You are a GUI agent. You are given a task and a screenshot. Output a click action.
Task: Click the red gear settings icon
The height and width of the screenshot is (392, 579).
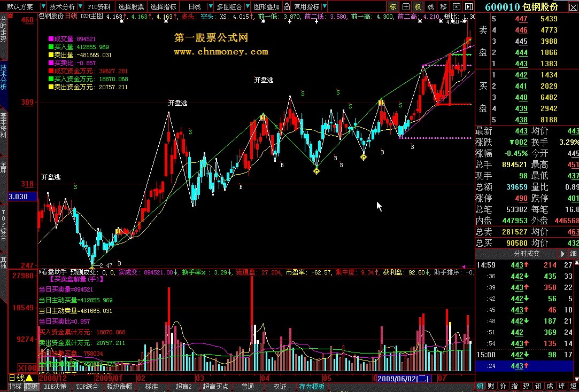(x=10, y=16)
